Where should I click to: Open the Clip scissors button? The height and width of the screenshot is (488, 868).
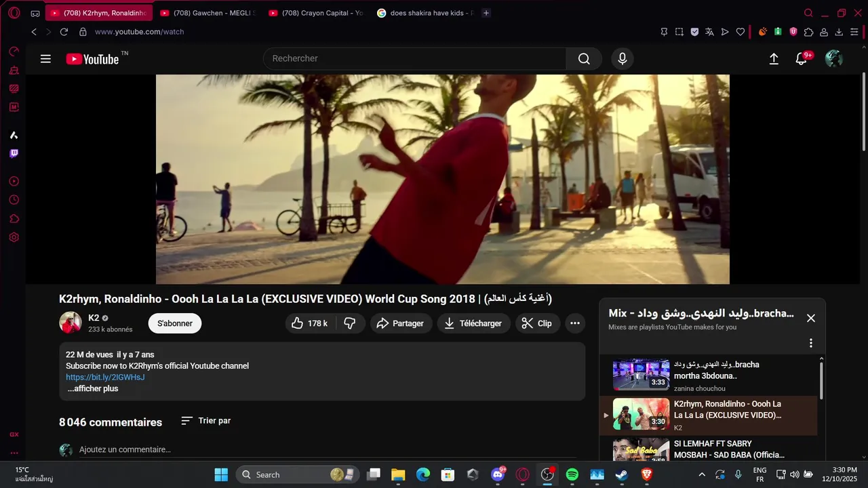537,323
